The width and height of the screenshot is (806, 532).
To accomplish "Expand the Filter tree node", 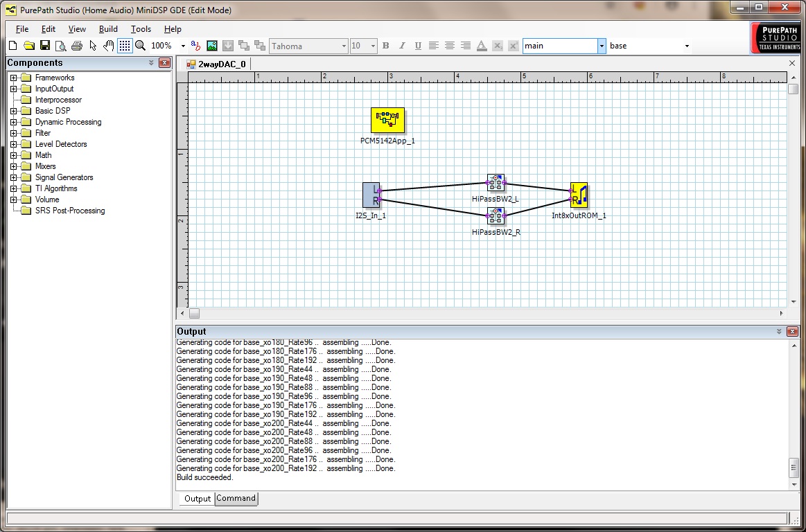I will click(x=13, y=133).
